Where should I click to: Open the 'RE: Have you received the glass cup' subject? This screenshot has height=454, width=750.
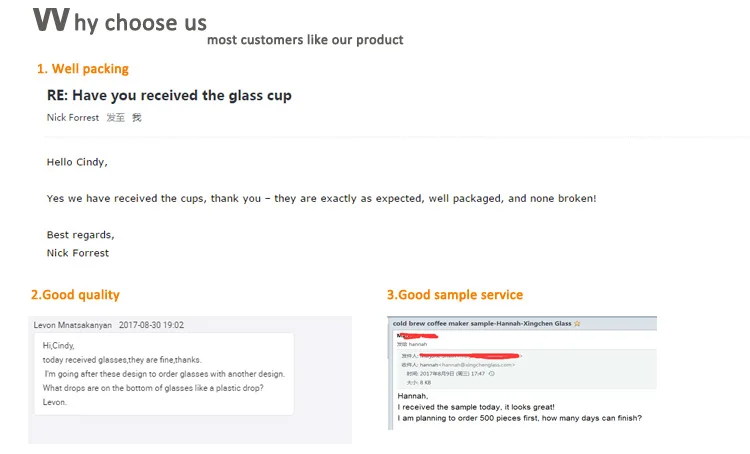169,95
